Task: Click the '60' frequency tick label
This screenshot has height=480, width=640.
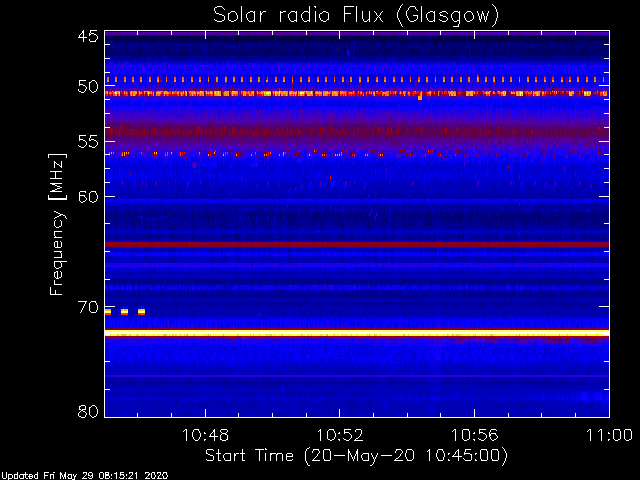Action: click(x=88, y=197)
